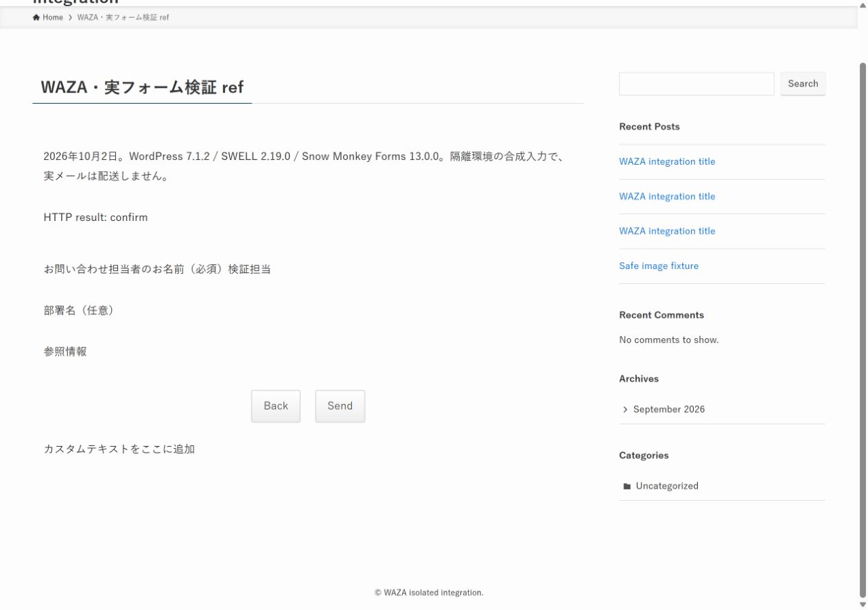Open the September 2026 archive link
Viewport: 868px width, 610px height.
click(x=668, y=410)
